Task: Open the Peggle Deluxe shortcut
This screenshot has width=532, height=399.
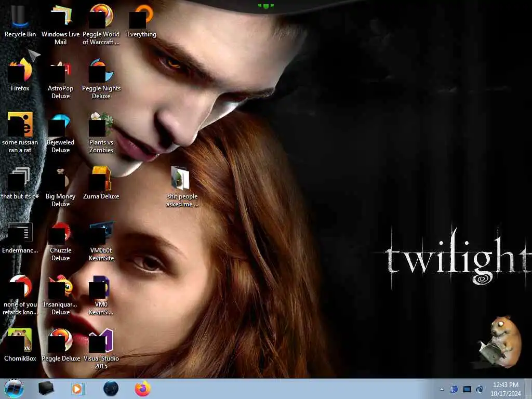Action: tap(60, 345)
